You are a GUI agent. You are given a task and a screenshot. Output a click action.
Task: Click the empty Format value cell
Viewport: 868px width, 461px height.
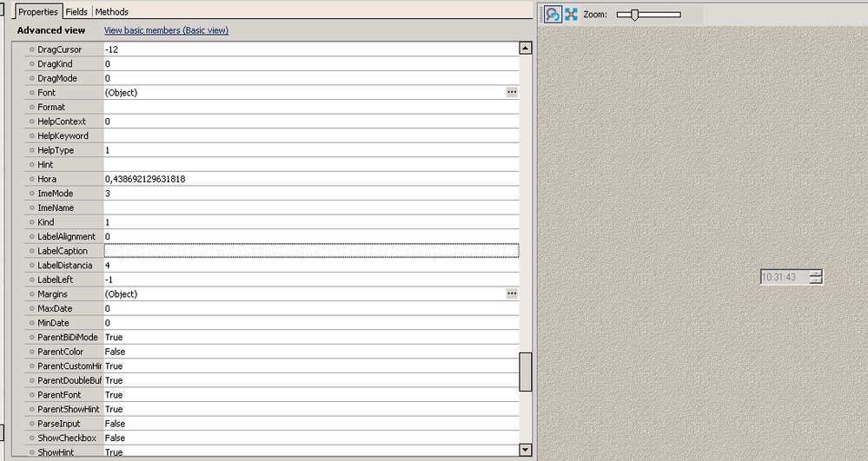(x=312, y=107)
